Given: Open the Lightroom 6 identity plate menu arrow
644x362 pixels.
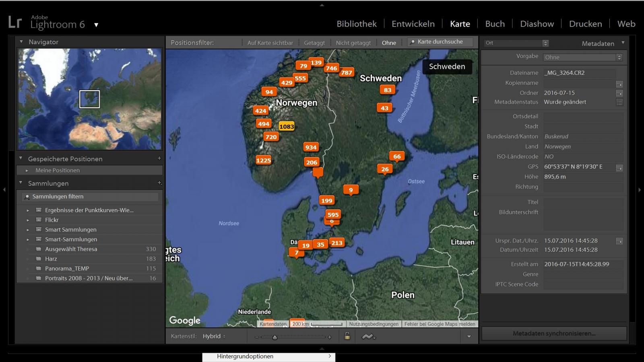Looking at the screenshot, I should [x=96, y=25].
